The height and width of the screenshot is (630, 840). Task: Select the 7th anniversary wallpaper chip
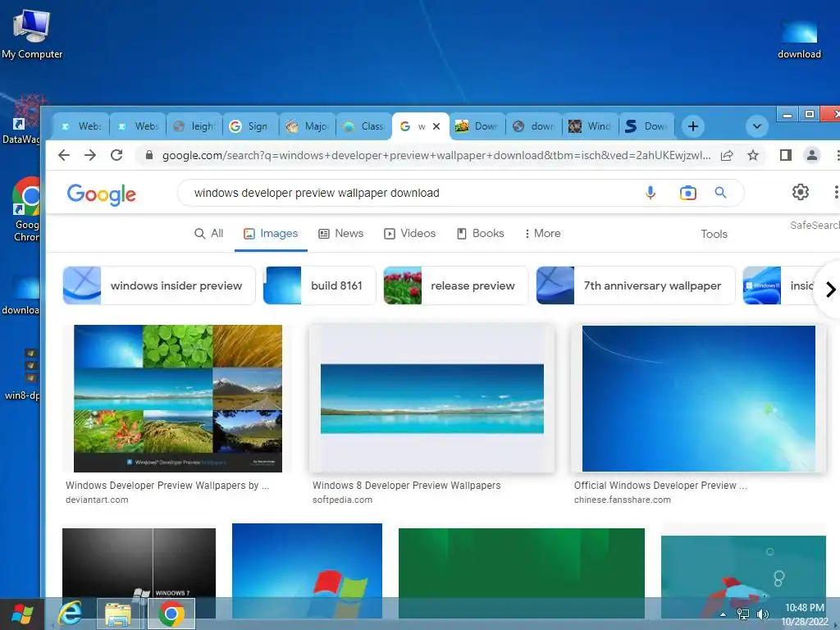point(636,285)
